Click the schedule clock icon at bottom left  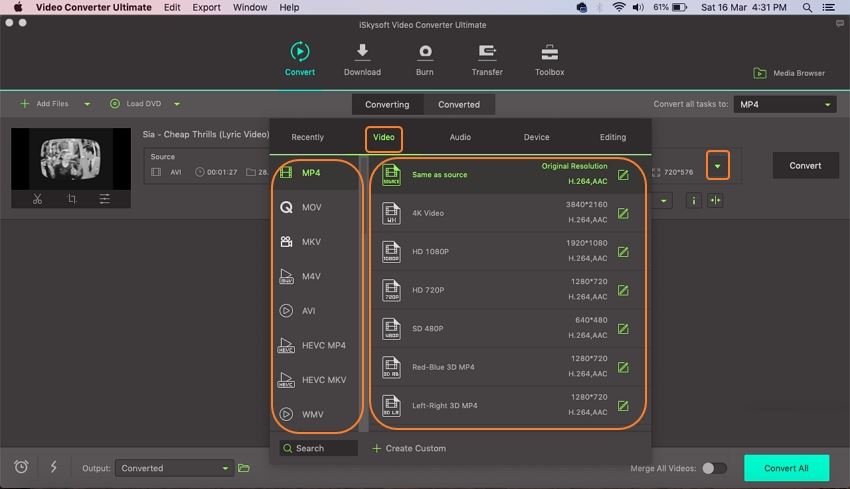[x=21, y=467]
